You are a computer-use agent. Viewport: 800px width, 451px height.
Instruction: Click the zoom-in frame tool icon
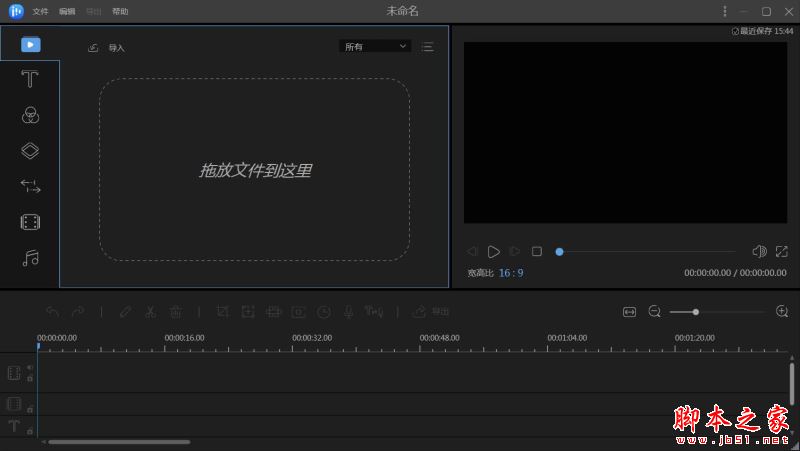(x=248, y=311)
